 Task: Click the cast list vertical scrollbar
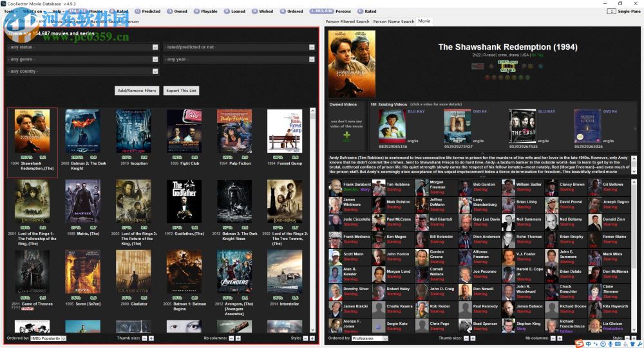pyautogui.click(x=634, y=255)
